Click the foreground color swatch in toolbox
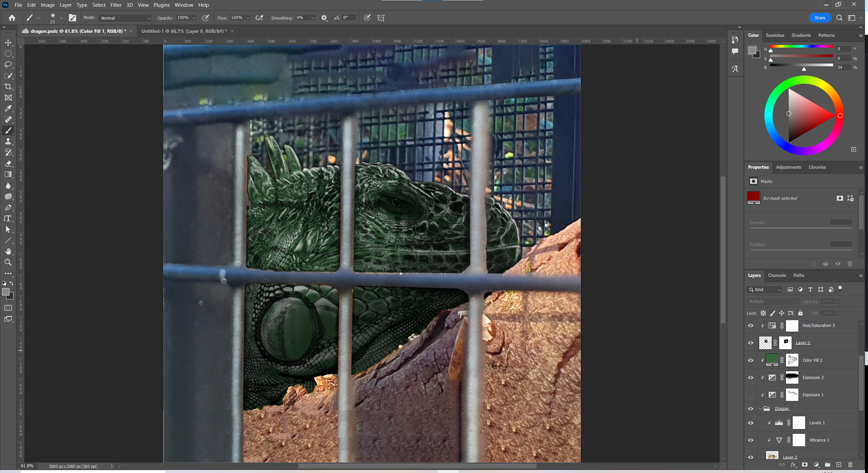The image size is (868, 473). pyautogui.click(x=6, y=292)
